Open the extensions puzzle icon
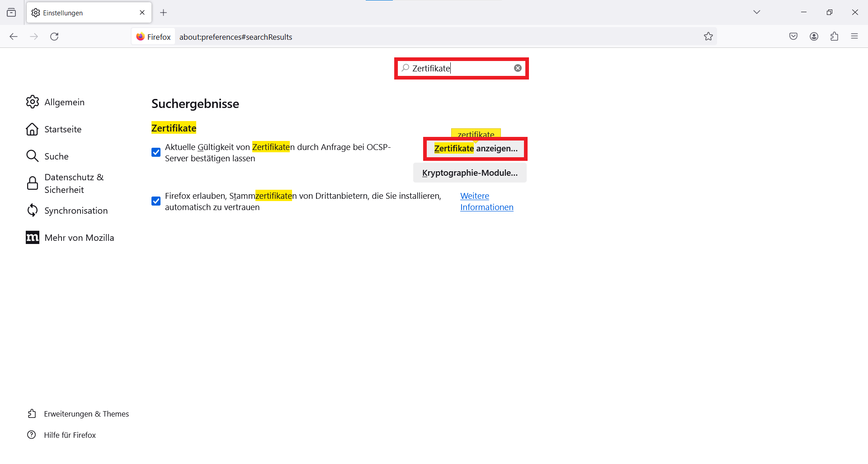Viewport: 868px width, 464px height. (x=834, y=37)
